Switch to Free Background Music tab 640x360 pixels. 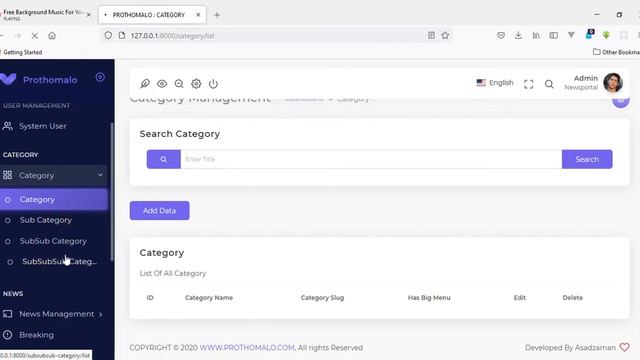click(43, 15)
